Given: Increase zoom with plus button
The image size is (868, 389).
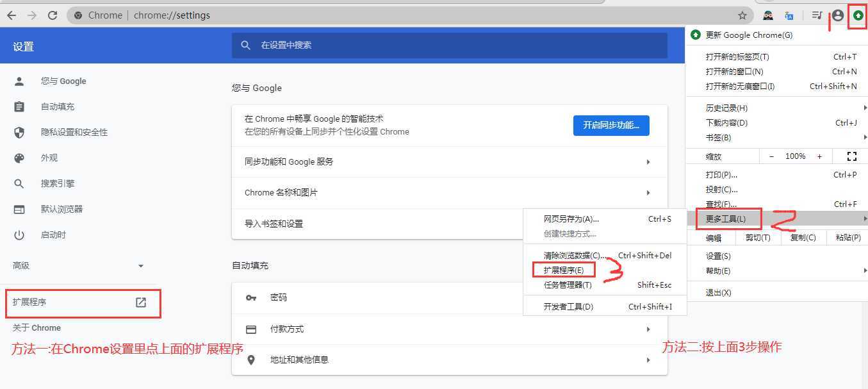Looking at the screenshot, I should pos(819,156).
